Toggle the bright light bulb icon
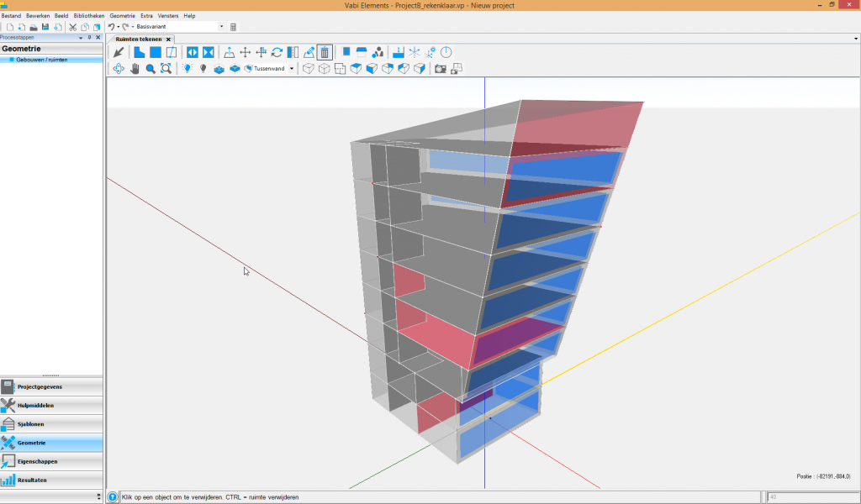This screenshot has width=861, height=504. click(x=187, y=68)
